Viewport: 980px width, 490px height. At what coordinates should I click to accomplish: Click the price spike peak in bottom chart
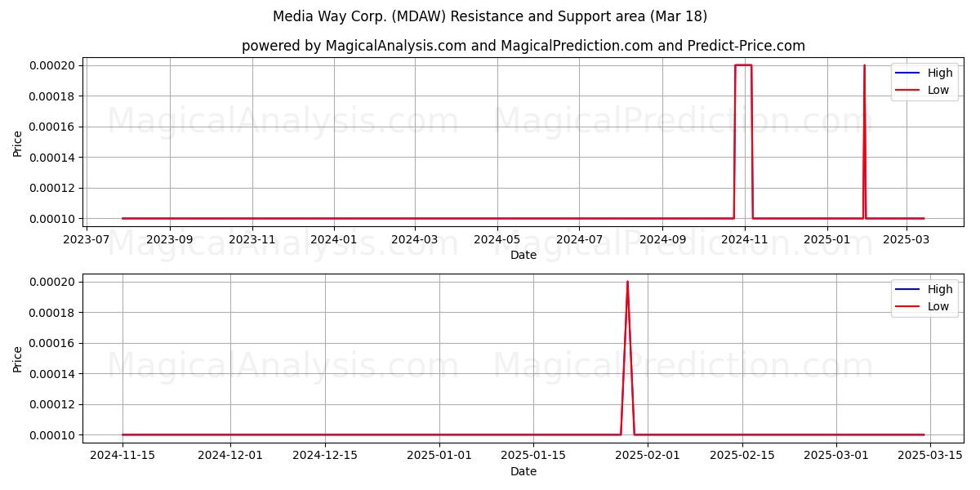tap(627, 283)
